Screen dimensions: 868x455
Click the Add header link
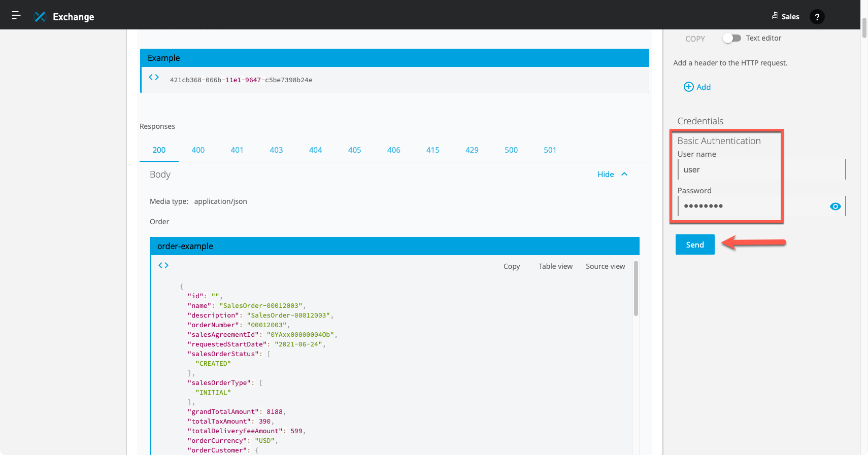[x=704, y=87]
